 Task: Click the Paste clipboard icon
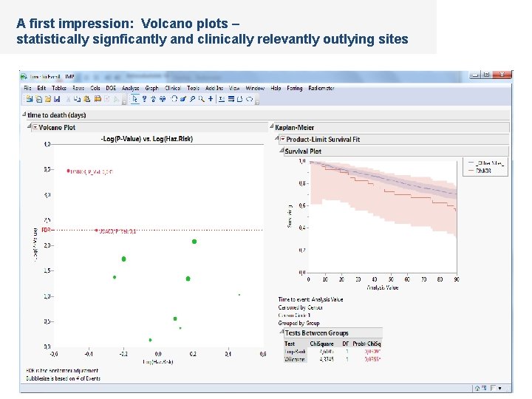(87, 99)
